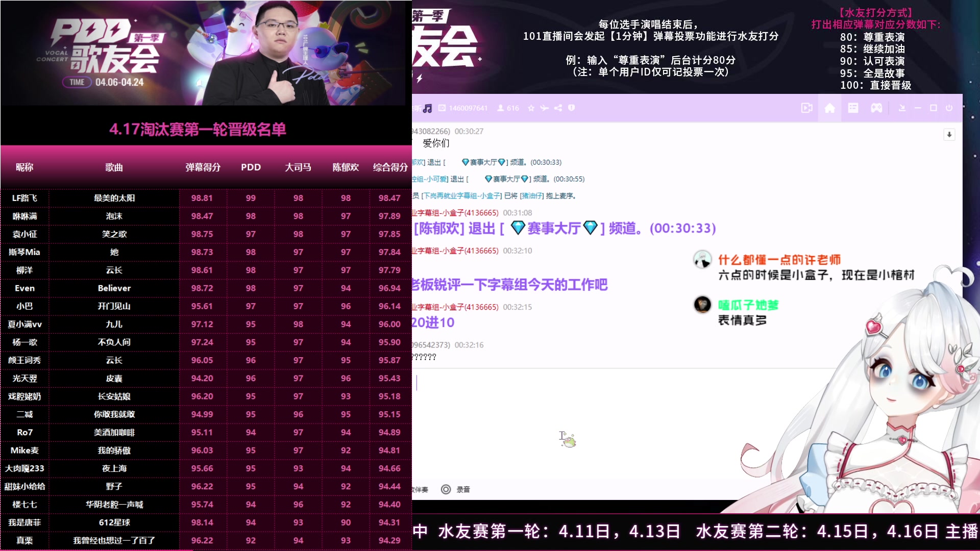Pop out the video player window
The image size is (980, 551).
tap(807, 108)
